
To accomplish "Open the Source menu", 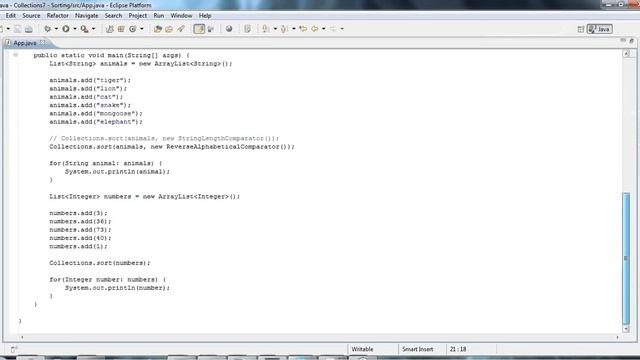I will click(x=31, y=16).
